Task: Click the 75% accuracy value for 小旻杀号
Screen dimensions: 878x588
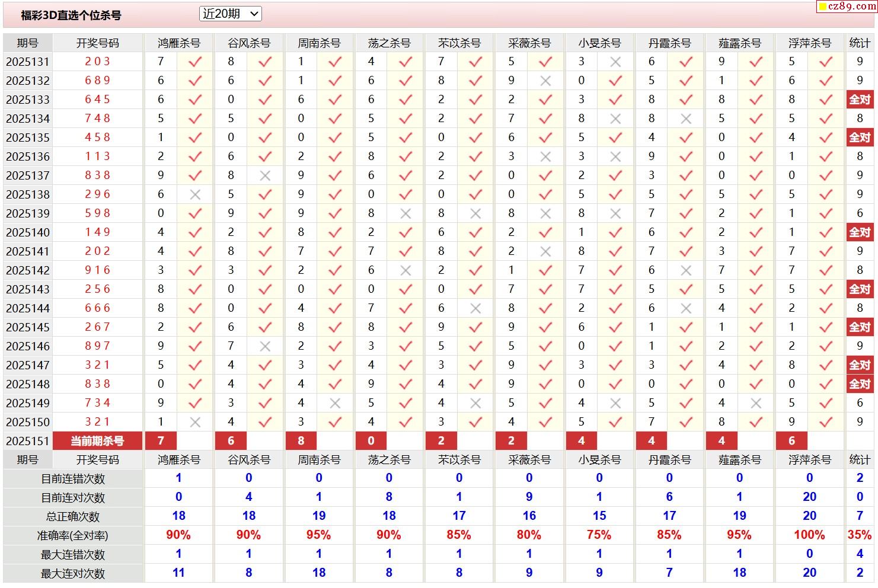Action: (599, 535)
